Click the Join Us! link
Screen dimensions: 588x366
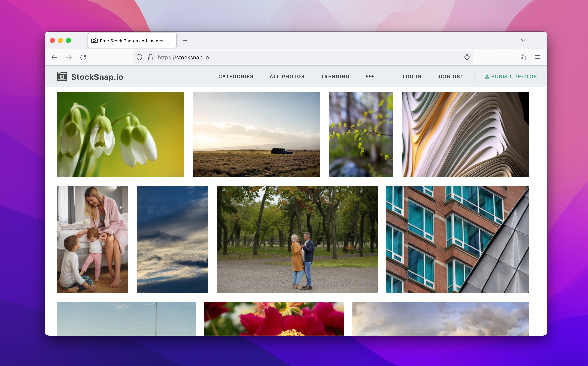pos(450,76)
